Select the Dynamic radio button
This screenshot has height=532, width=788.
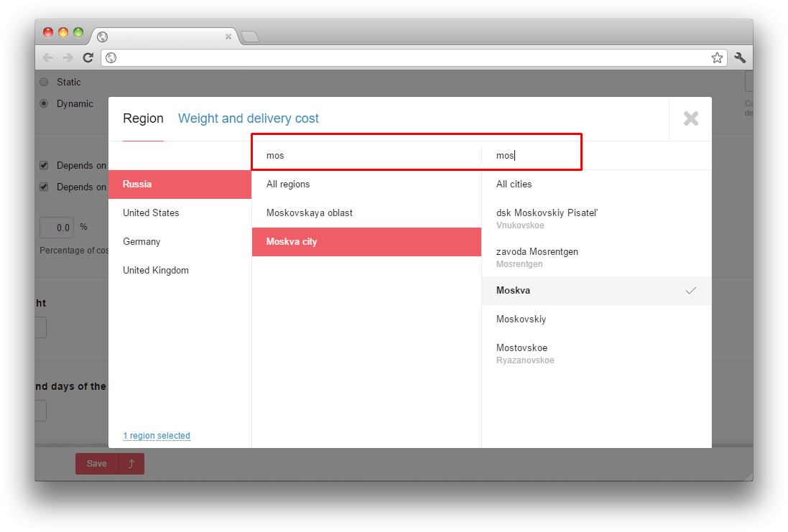click(45, 103)
